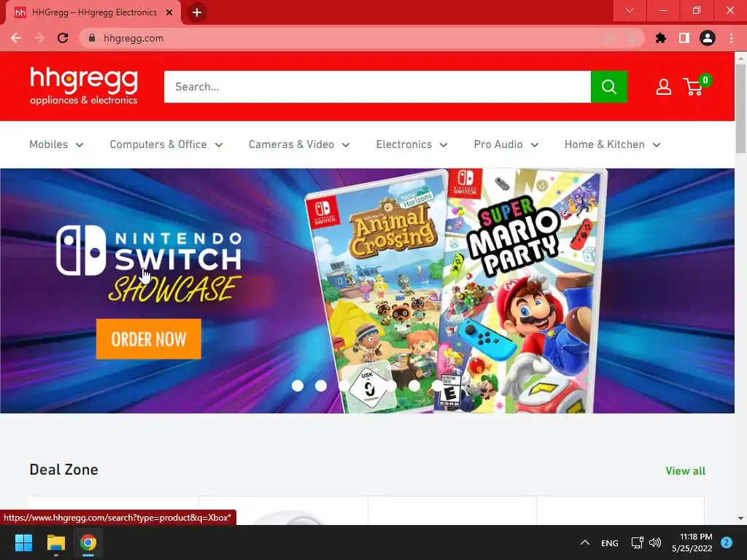Expand Home & Kitchen menu
The image size is (747, 560).
click(x=613, y=144)
